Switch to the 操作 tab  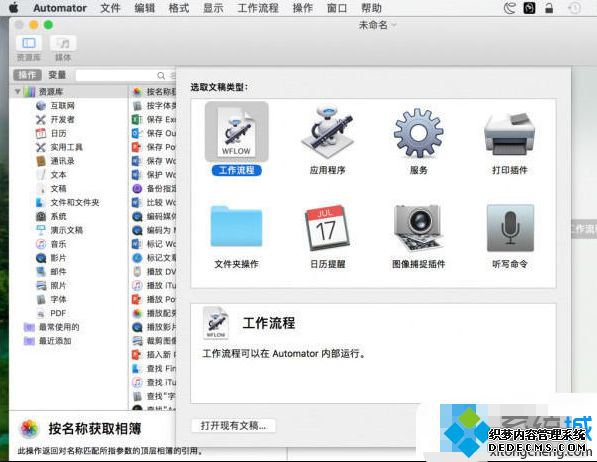tap(27, 75)
